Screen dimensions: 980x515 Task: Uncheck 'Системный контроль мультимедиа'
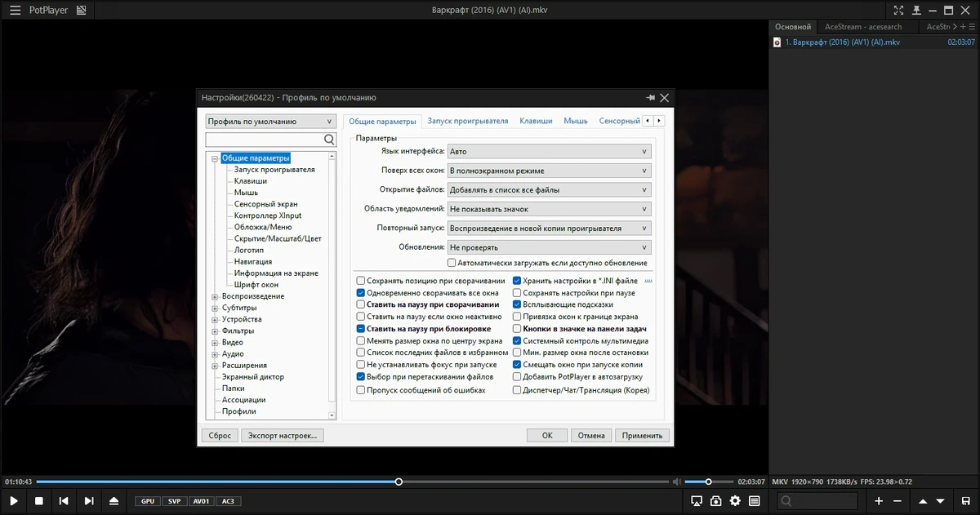(x=517, y=341)
